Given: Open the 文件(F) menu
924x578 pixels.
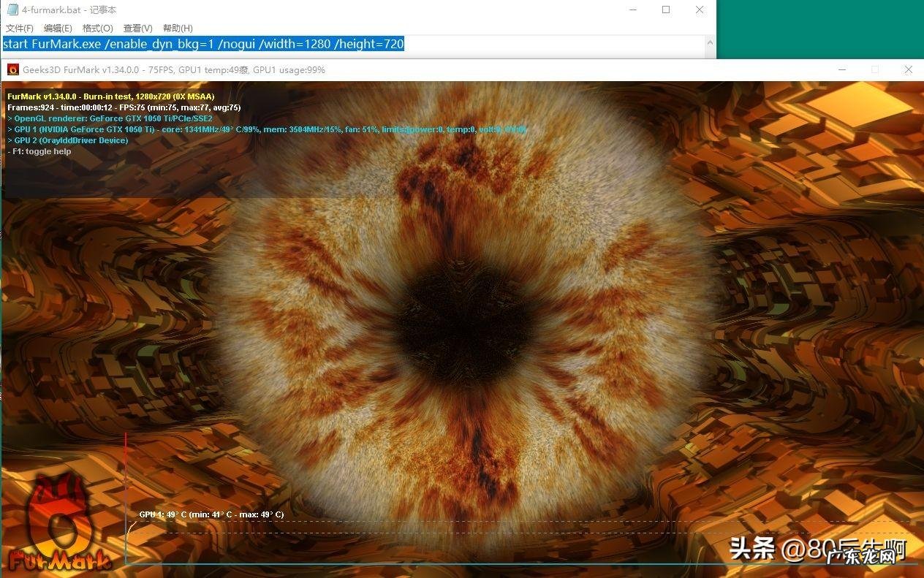Looking at the screenshot, I should (x=20, y=28).
